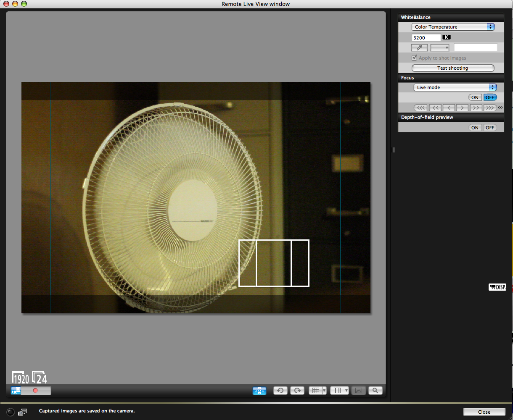Open the magnifier zoom view

[x=375, y=391]
